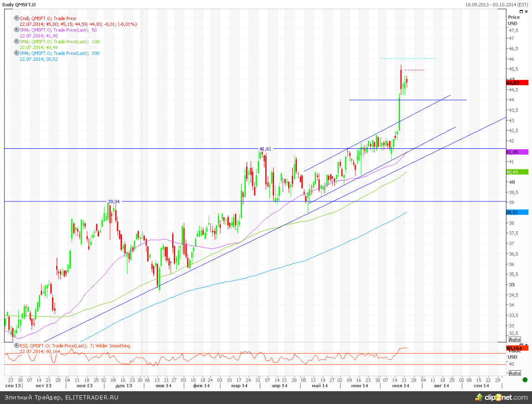Toggle Auto scale on RSI axis

tap(514, 373)
